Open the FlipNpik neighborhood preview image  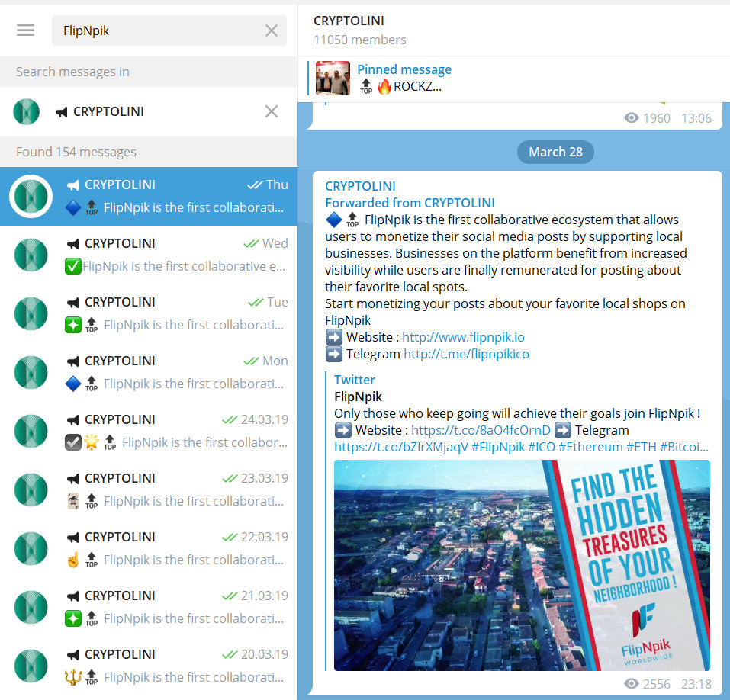pyautogui.click(x=522, y=565)
